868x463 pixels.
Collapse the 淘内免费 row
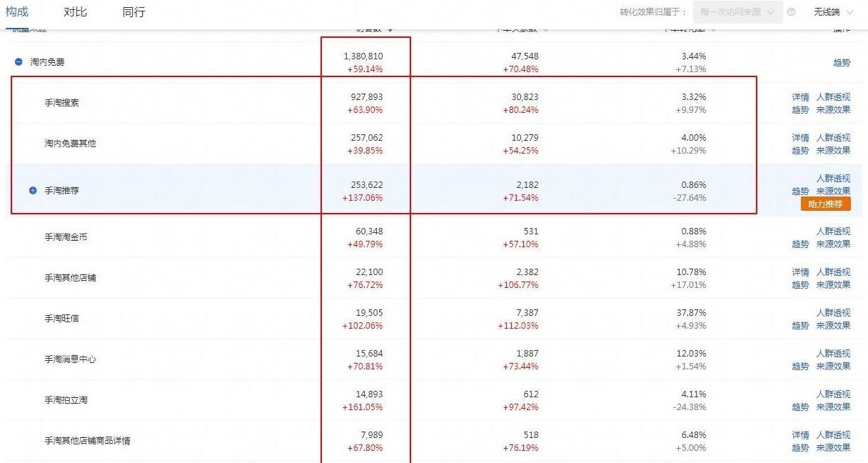pyautogui.click(x=19, y=62)
